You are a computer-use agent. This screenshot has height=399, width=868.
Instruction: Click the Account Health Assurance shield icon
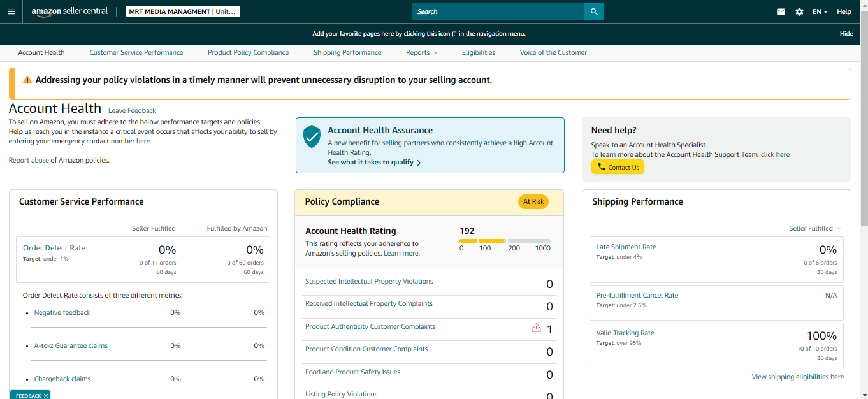click(x=312, y=136)
